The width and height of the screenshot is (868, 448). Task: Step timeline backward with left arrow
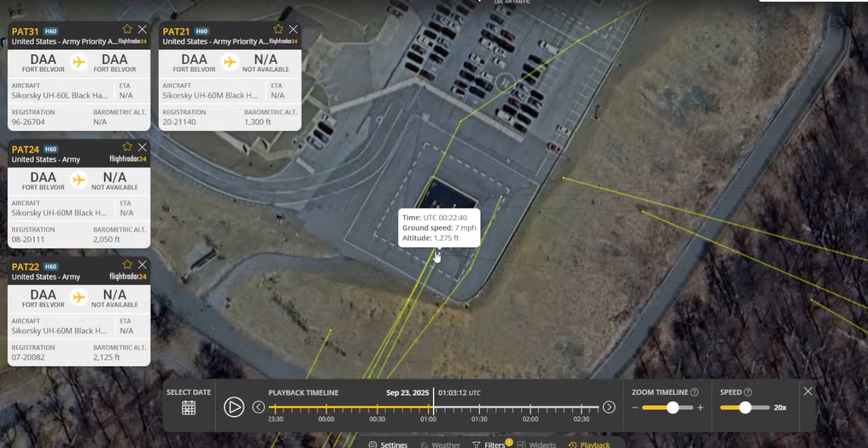tap(258, 407)
